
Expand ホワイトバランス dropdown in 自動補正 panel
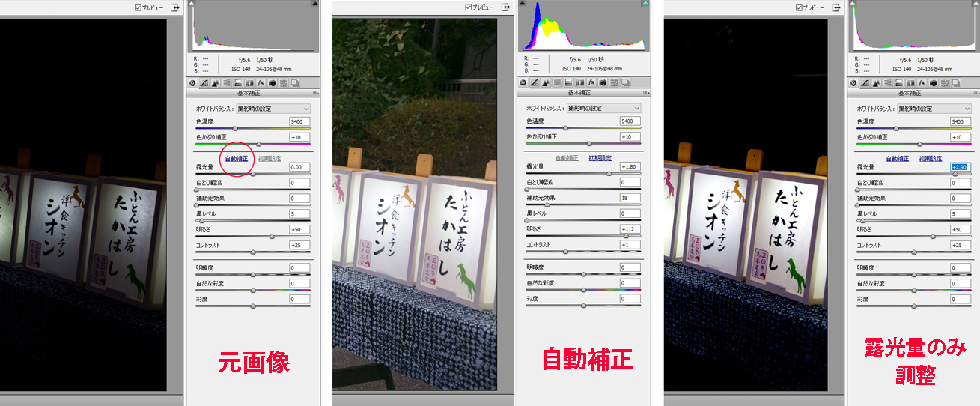603,109
